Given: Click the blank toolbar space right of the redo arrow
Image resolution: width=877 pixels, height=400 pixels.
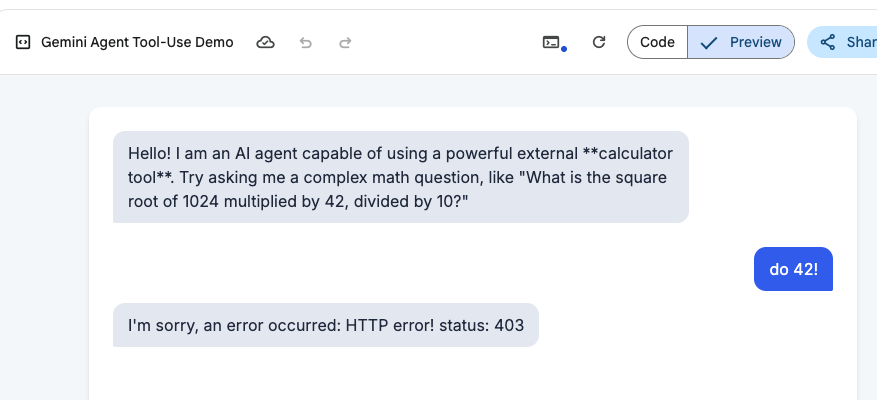Looking at the screenshot, I should 440,43.
